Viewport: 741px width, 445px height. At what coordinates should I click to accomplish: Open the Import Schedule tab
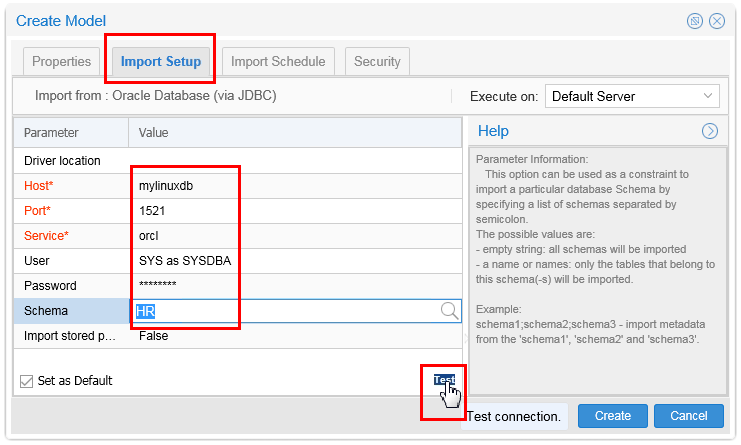278,61
